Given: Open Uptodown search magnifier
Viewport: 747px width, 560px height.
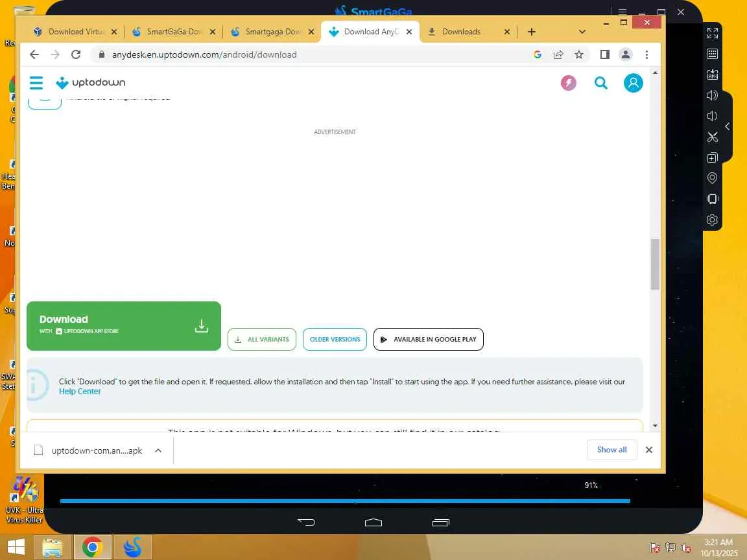Looking at the screenshot, I should tap(600, 83).
